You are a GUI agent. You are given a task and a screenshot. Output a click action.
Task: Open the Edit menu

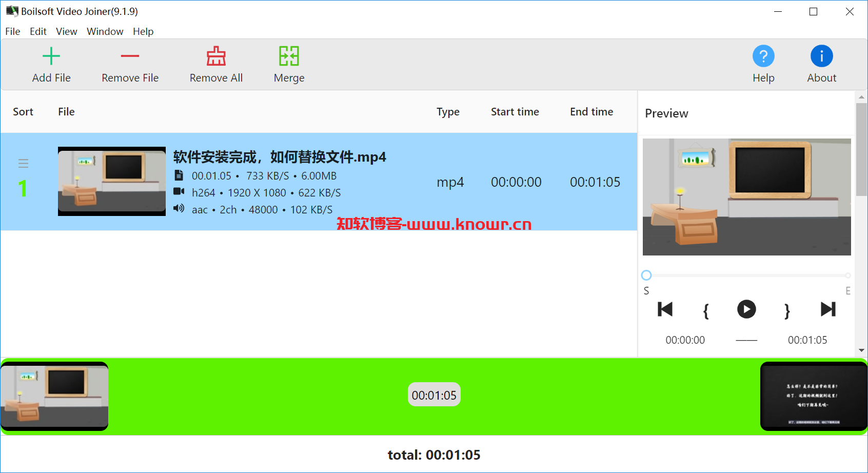[x=38, y=31]
